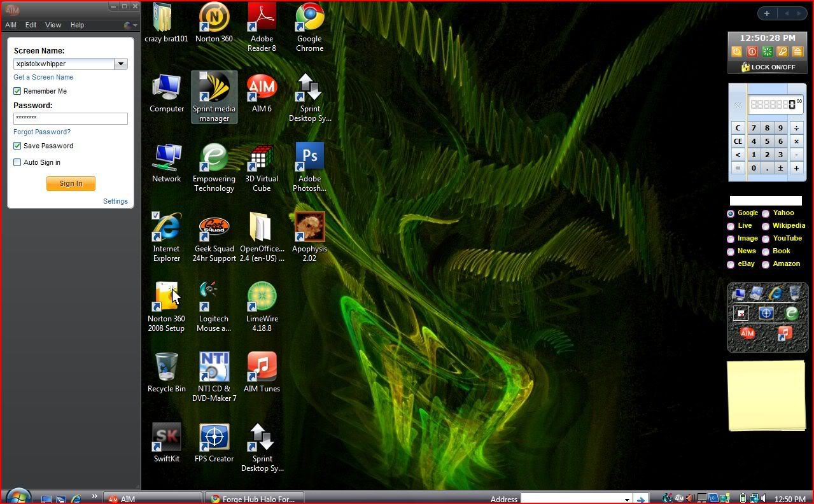Viewport: 814px width, 504px height.
Task: Click music note icon in launcher gadget
Action: click(785, 333)
